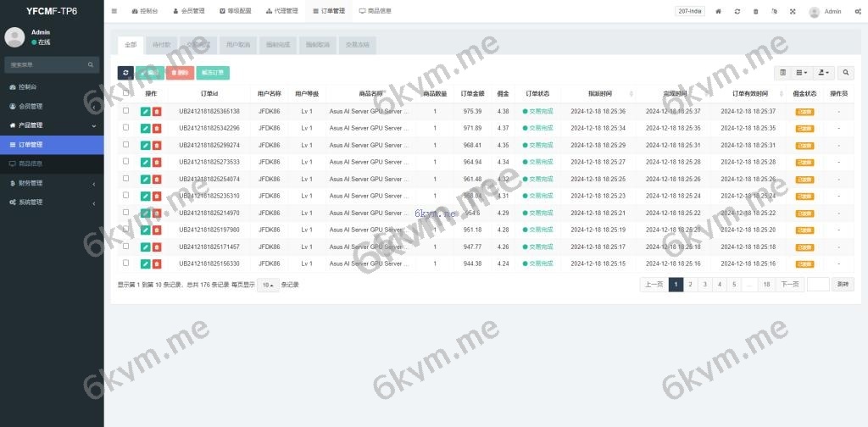This screenshot has width=868, height=427.
Task: Edit order UB2412181825365138 with green pencil
Action: [x=146, y=111]
